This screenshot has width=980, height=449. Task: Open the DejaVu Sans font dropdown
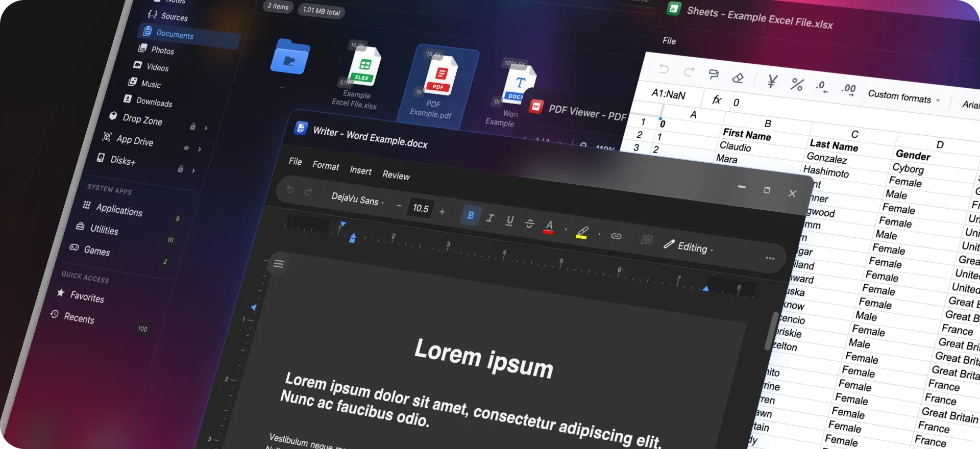click(357, 199)
